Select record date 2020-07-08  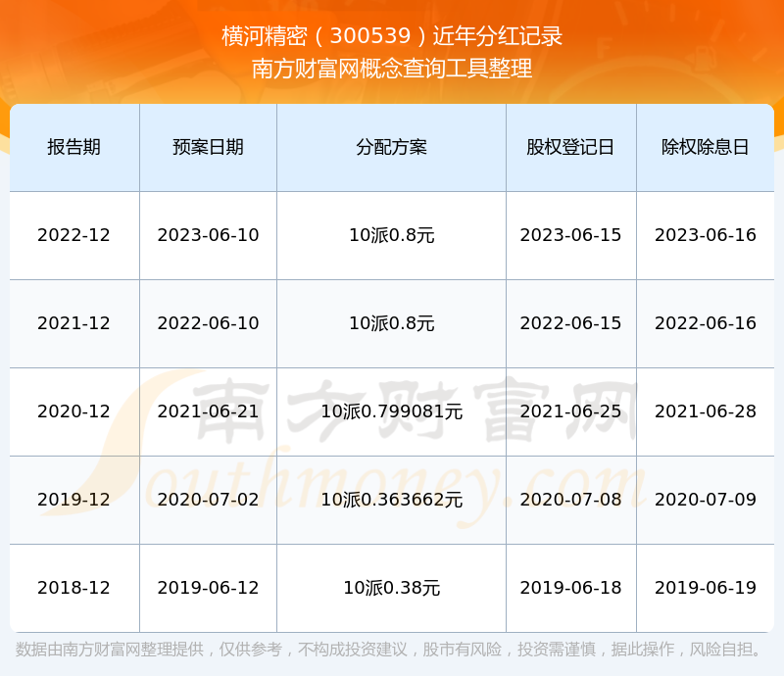point(570,499)
